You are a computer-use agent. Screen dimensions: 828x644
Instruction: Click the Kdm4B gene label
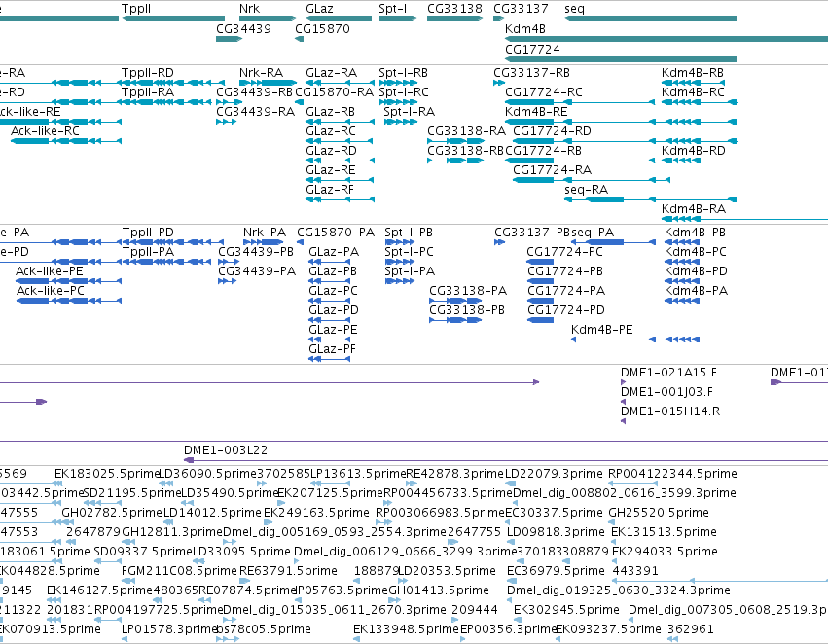(524, 28)
